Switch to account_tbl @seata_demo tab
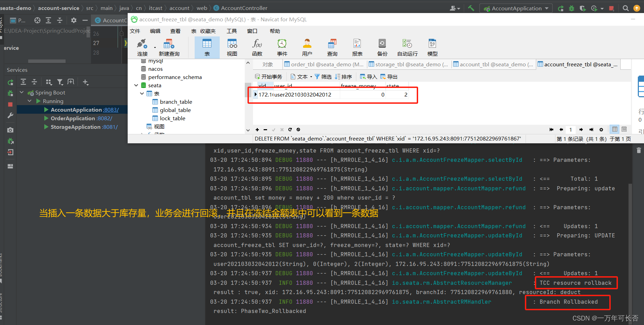Screen dimensions: 644x325 (x=493, y=64)
